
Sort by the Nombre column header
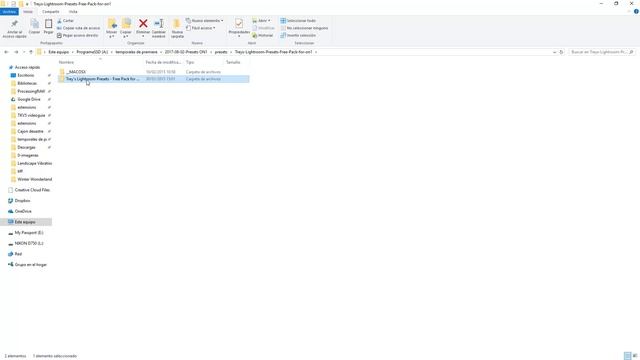(66, 62)
